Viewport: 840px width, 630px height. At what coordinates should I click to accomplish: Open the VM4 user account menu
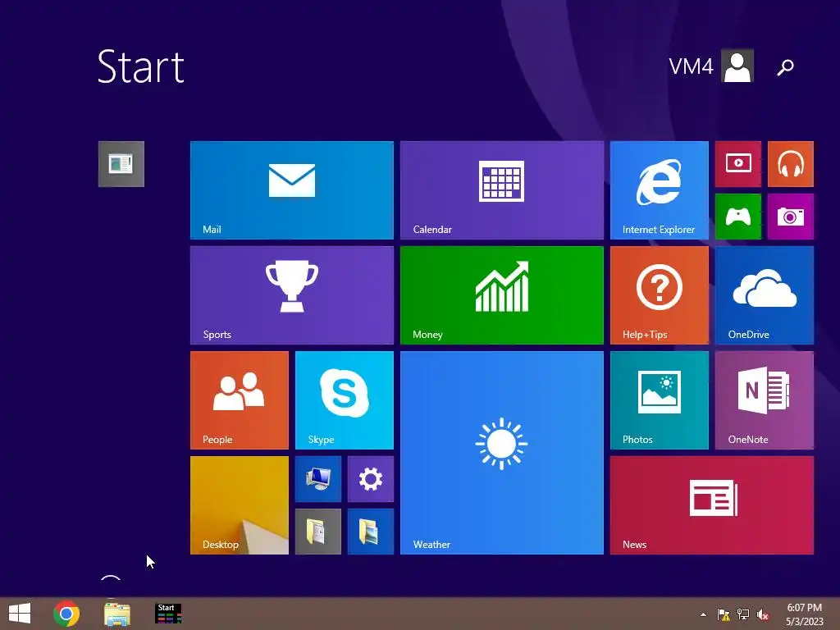[711, 66]
